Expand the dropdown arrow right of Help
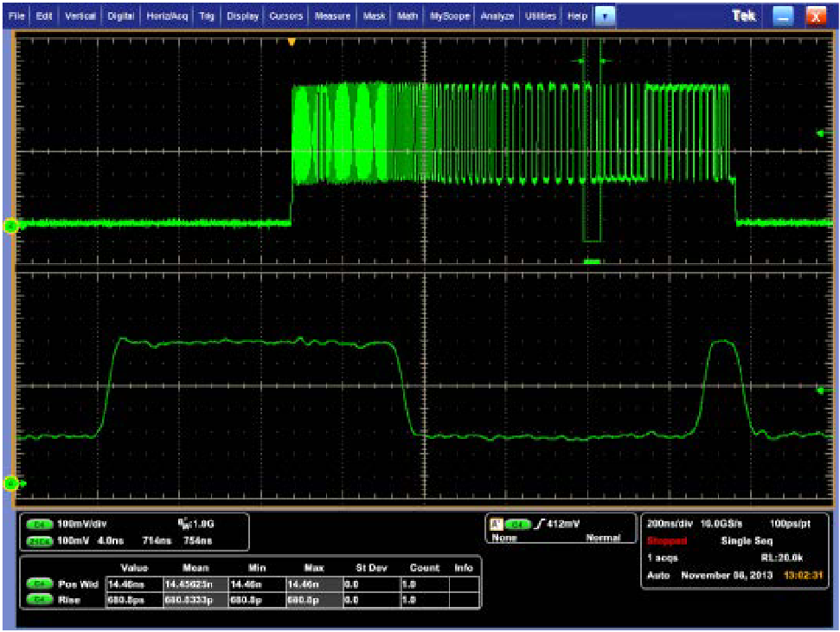The image size is (840, 632). point(605,15)
